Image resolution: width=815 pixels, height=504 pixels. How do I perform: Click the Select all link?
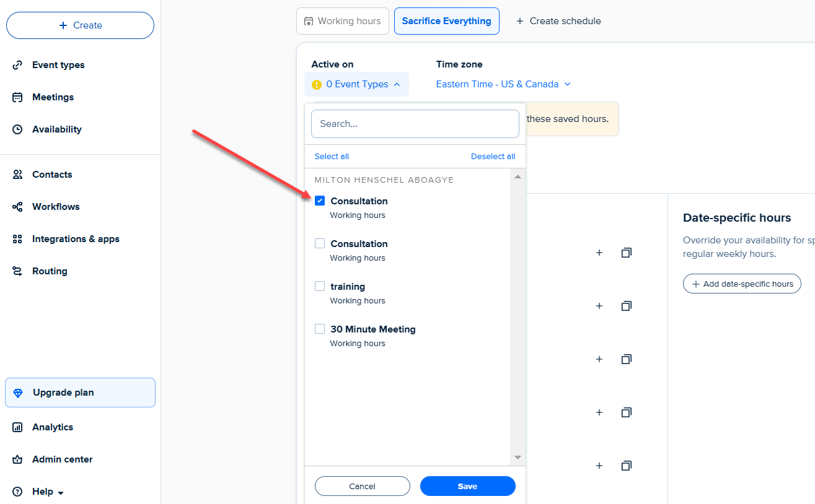[x=331, y=156]
